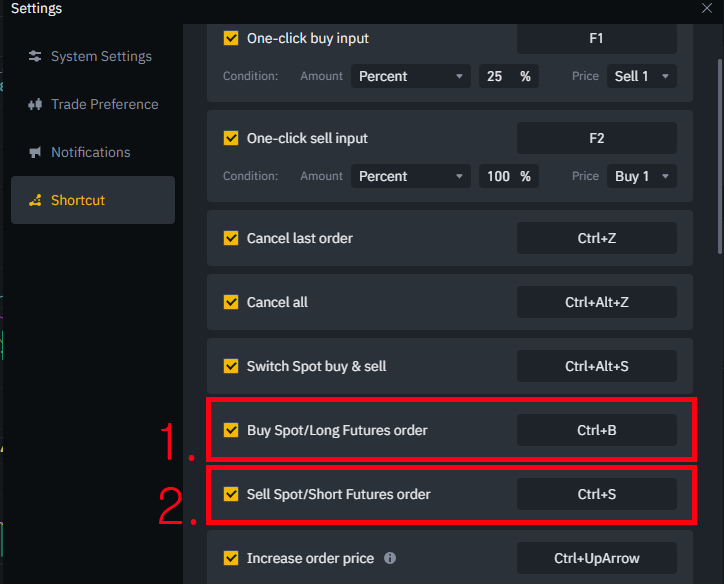The width and height of the screenshot is (724, 584).
Task: Open the Buy 1 price dropdown
Action: coord(642,176)
